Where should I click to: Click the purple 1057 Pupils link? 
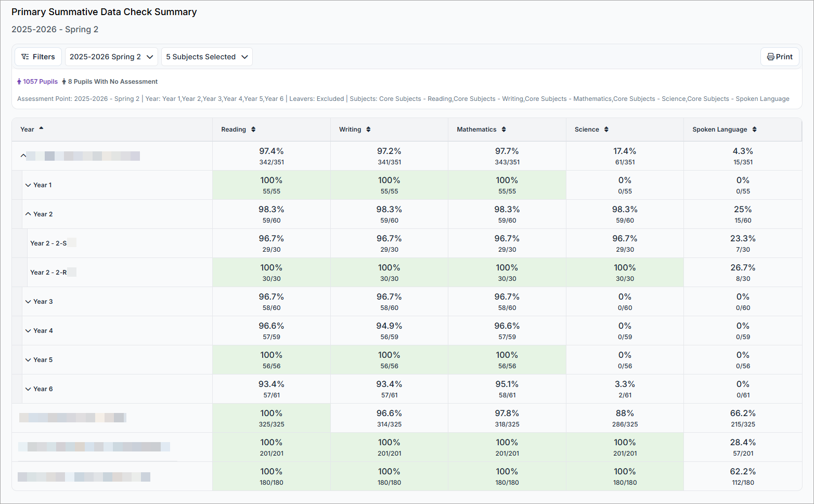pyautogui.click(x=37, y=82)
